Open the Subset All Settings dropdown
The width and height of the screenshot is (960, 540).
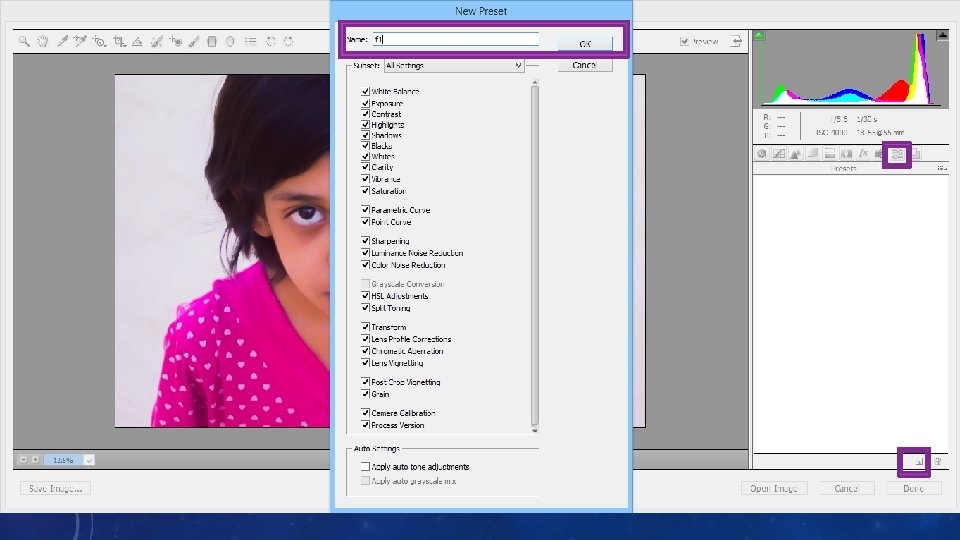[454, 66]
